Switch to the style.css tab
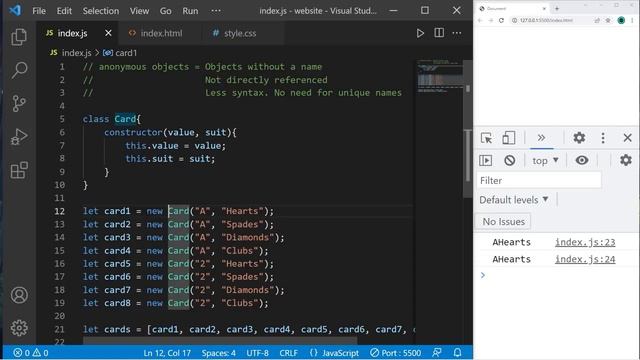This screenshot has width=640, height=360. click(241, 33)
